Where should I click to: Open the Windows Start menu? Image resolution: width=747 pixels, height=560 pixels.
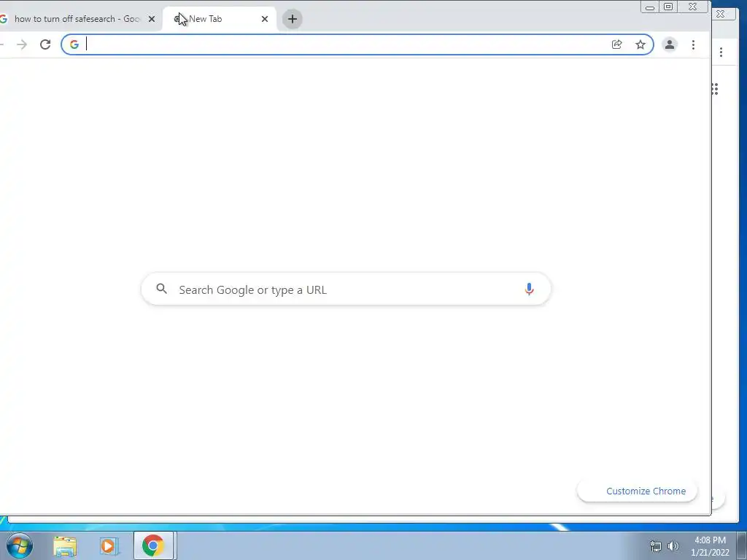pyautogui.click(x=20, y=545)
